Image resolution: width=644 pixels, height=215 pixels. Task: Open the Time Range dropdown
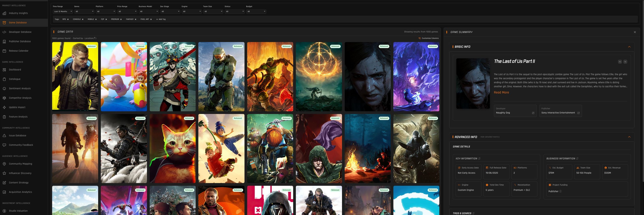tap(62, 12)
